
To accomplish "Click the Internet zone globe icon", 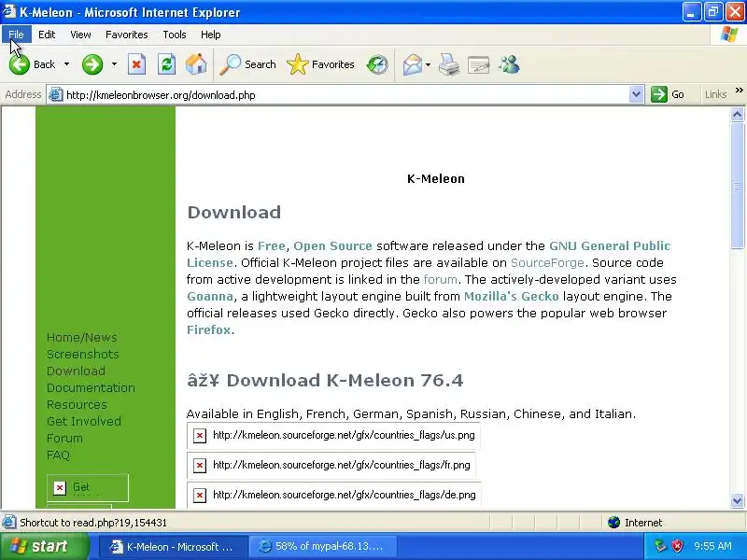I will (x=614, y=523).
